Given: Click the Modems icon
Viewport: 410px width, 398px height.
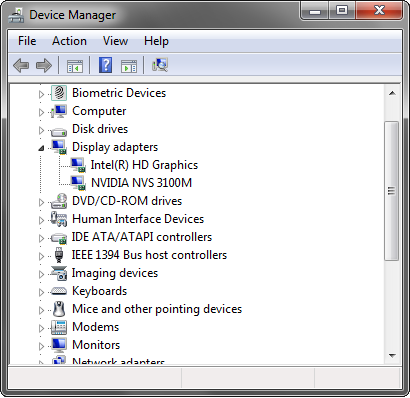Looking at the screenshot, I should (x=59, y=327).
